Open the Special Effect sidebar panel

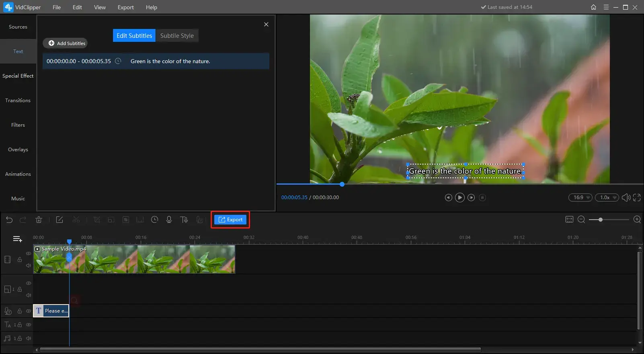(x=18, y=76)
